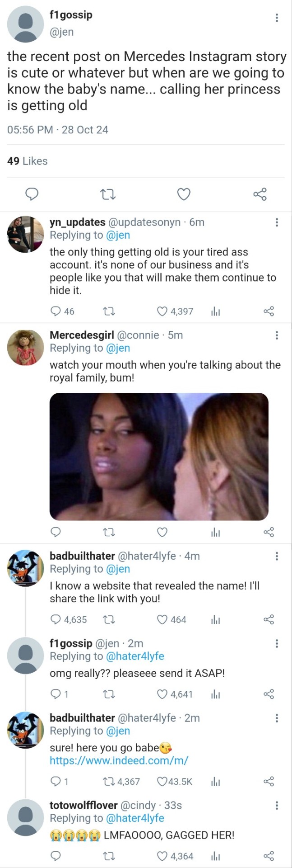Viewport: 292px width, 868px height.
Task: Open the 49 Likes list
Action: (x=28, y=161)
